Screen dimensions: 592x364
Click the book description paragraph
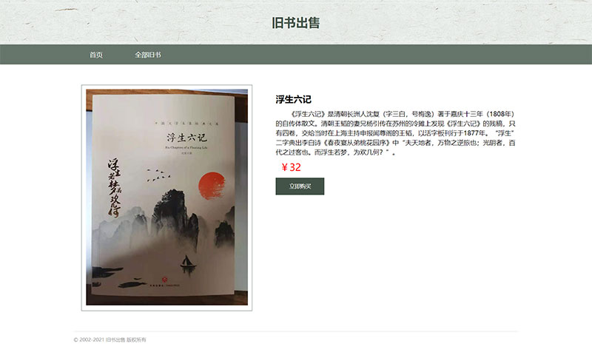tap(395, 133)
